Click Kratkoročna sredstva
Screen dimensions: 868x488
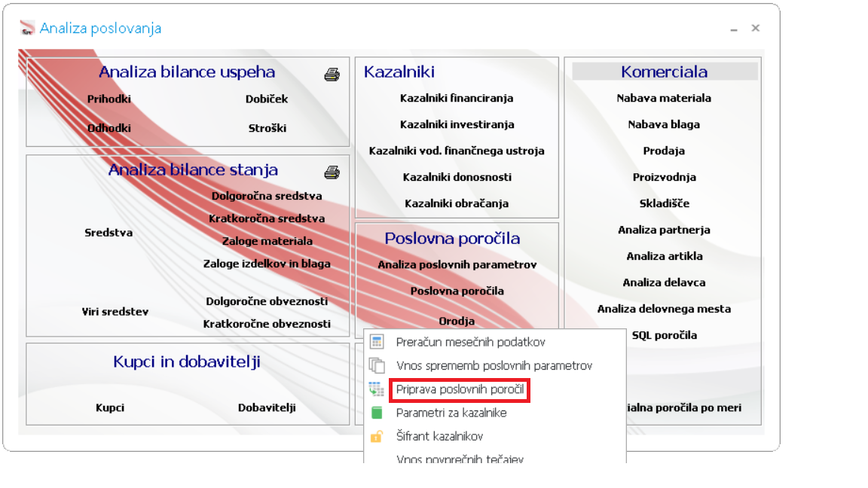click(267, 218)
